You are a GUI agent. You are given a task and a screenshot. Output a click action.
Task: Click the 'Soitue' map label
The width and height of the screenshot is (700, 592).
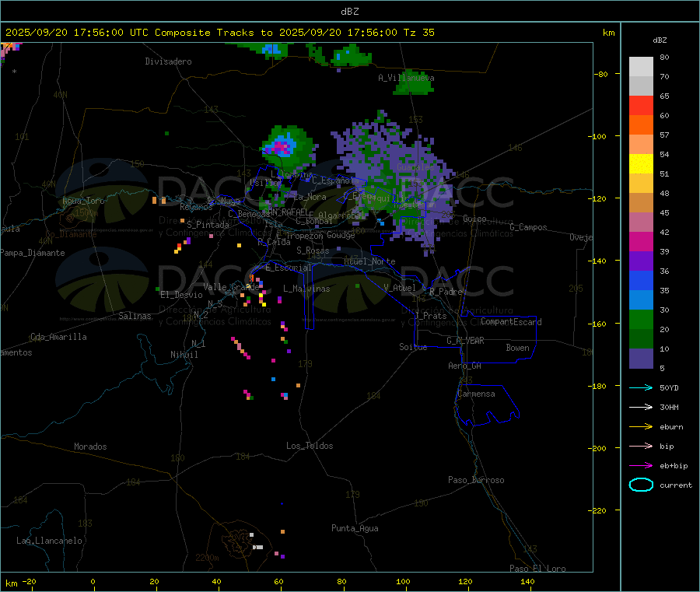coord(413,347)
